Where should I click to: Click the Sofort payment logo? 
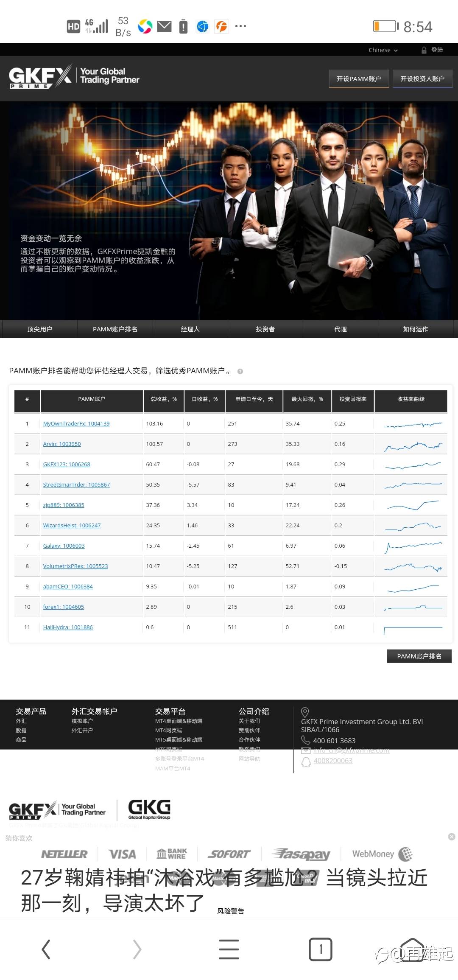point(229,854)
